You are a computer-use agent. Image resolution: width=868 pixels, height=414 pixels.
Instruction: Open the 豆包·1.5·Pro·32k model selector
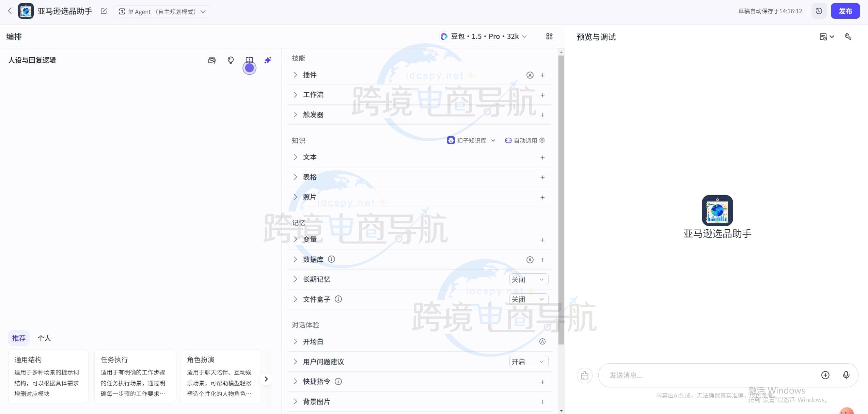(483, 36)
